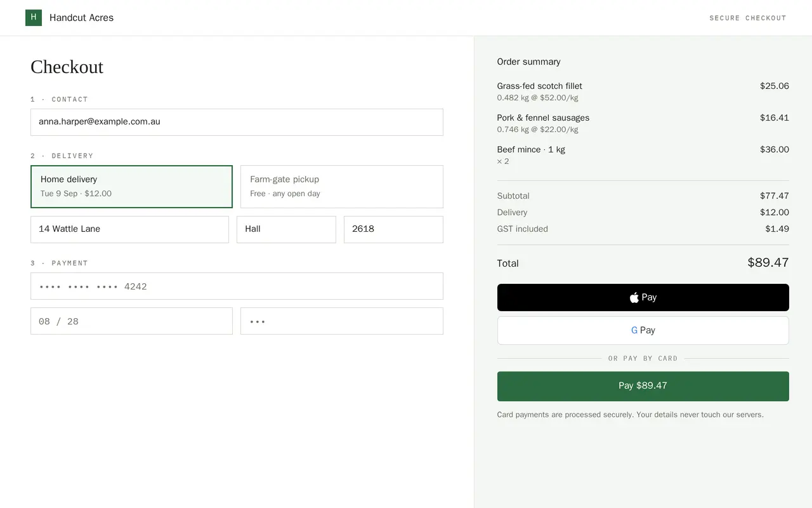Click the SECURE CHECKOUT label

[x=748, y=18]
